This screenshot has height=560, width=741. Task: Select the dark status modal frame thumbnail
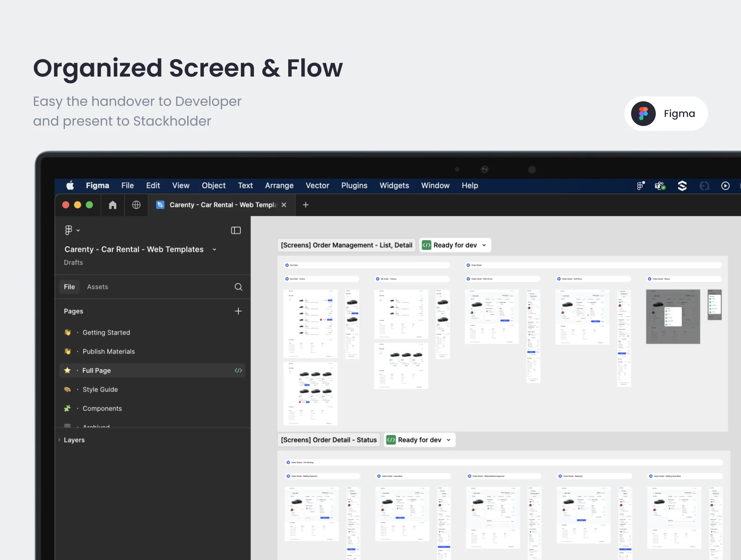(673, 317)
